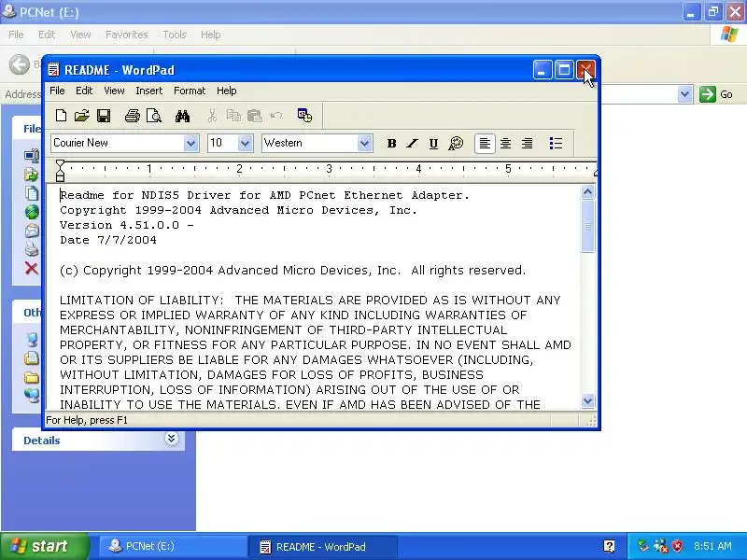Screen dimensions: 747x560
Task: Click the ruler at the 3 inch mark
Action: click(x=330, y=169)
